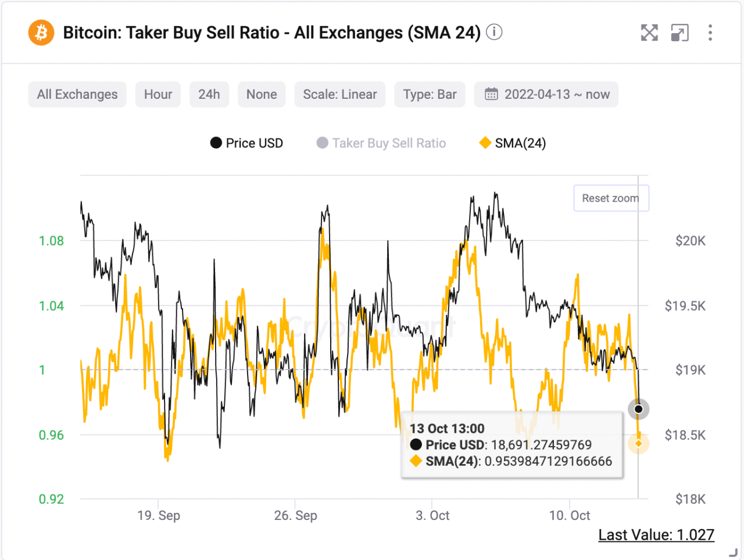Click the Last Value: 1.027 link
The image size is (744, 560).
pyautogui.click(x=656, y=534)
